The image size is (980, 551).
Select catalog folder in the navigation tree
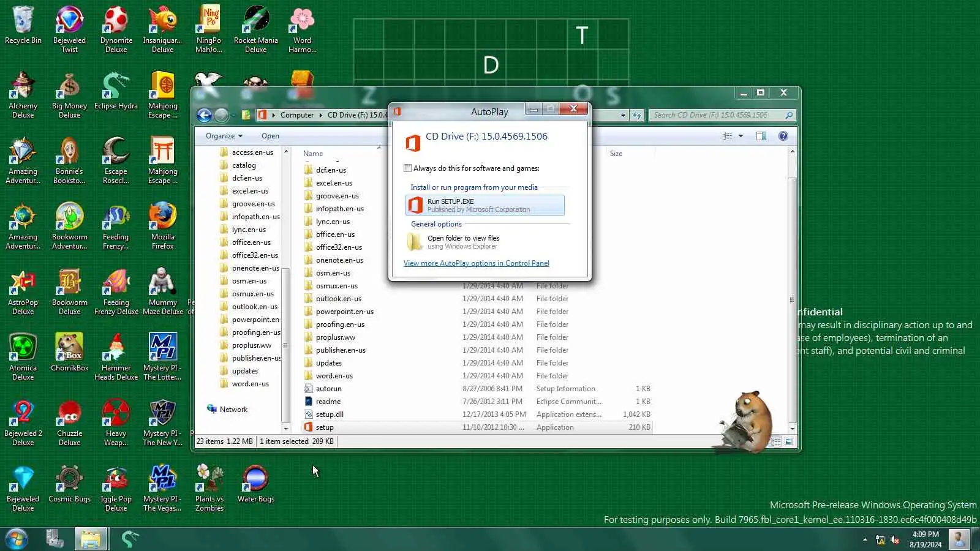tap(244, 165)
